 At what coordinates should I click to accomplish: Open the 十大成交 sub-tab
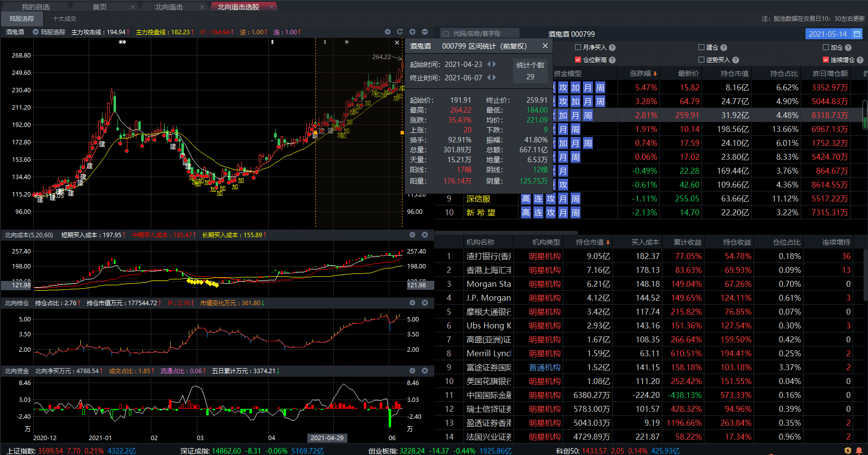[64, 18]
